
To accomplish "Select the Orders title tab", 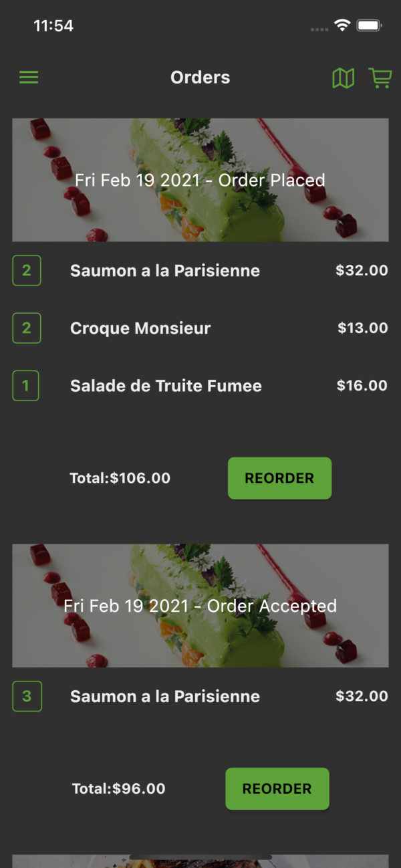I will tap(200, 77).
